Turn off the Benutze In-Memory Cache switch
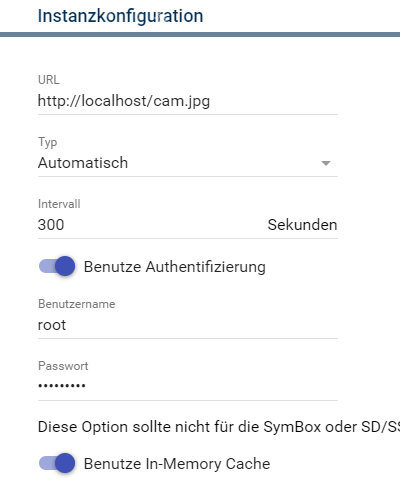 pyautogui.click(x=57, y=463)
